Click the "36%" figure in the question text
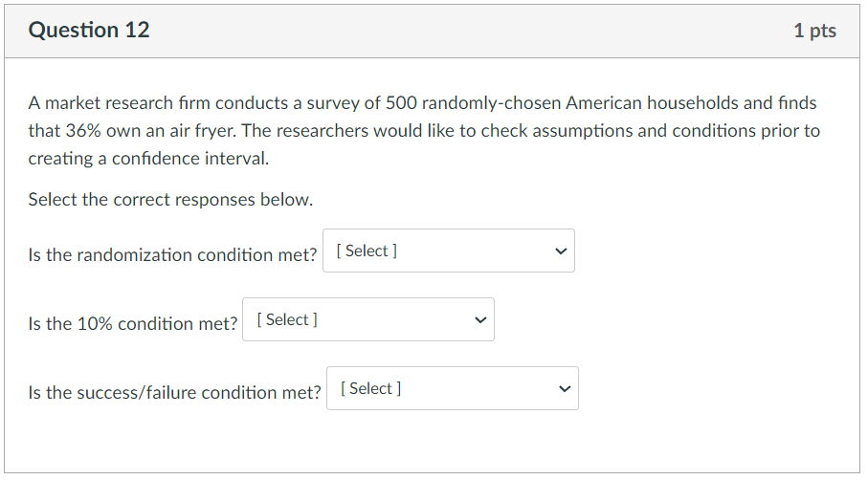Viewport: 868px width, 480px height. 83,131
